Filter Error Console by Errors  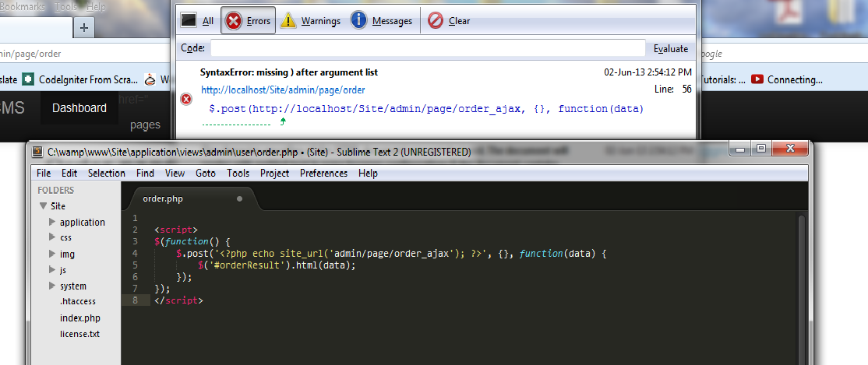[x=248, y=21]
